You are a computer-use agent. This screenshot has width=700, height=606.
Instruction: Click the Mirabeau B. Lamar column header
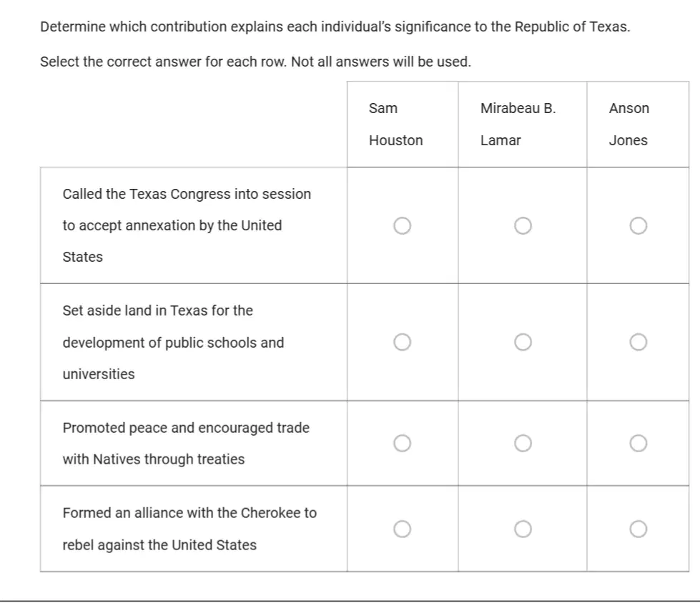[518, 124]
